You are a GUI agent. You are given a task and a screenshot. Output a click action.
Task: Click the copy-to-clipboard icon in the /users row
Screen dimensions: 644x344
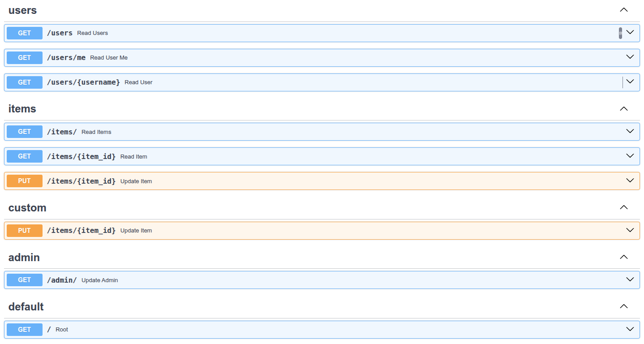pyautogui.click(x=620, y=33)
